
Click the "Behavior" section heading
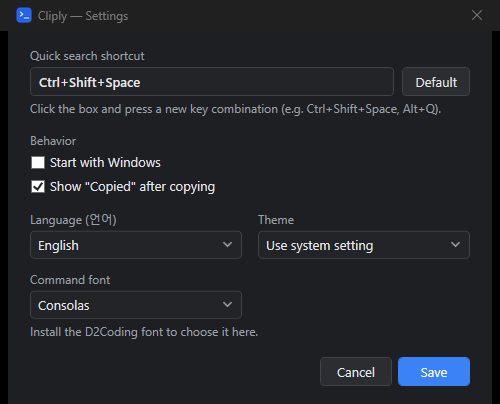(x=53, y=141)
